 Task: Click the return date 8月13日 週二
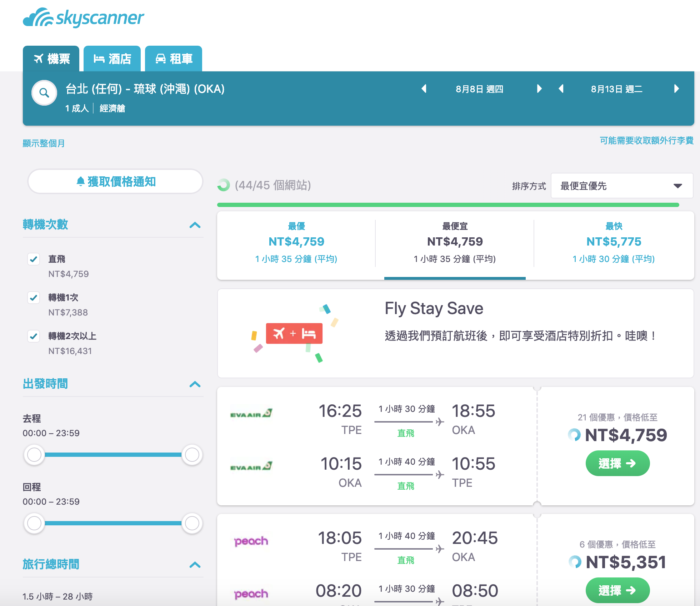617,89
